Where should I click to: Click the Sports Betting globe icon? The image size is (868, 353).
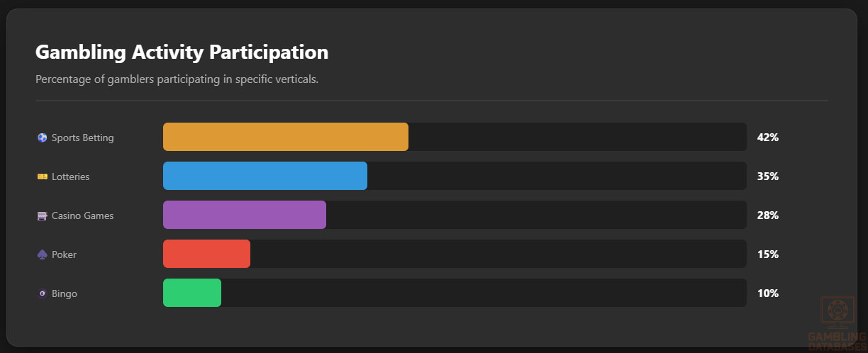pos(42,138)
